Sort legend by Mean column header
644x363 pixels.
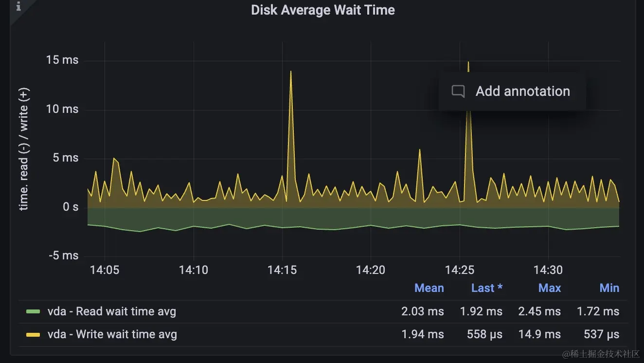click(x=429, y=288)
